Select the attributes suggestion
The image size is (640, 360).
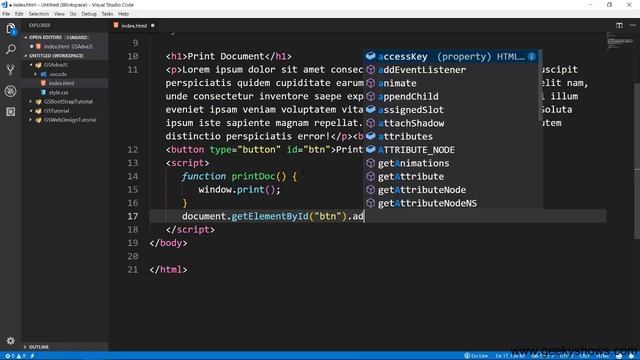click(x=451, y=136)
